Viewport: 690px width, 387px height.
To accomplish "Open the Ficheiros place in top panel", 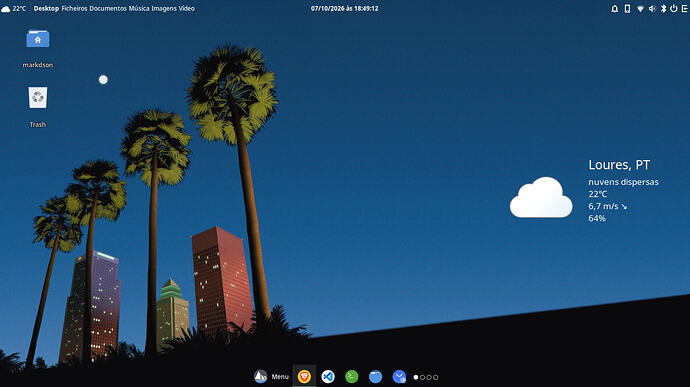I will [x=74, y=8].
